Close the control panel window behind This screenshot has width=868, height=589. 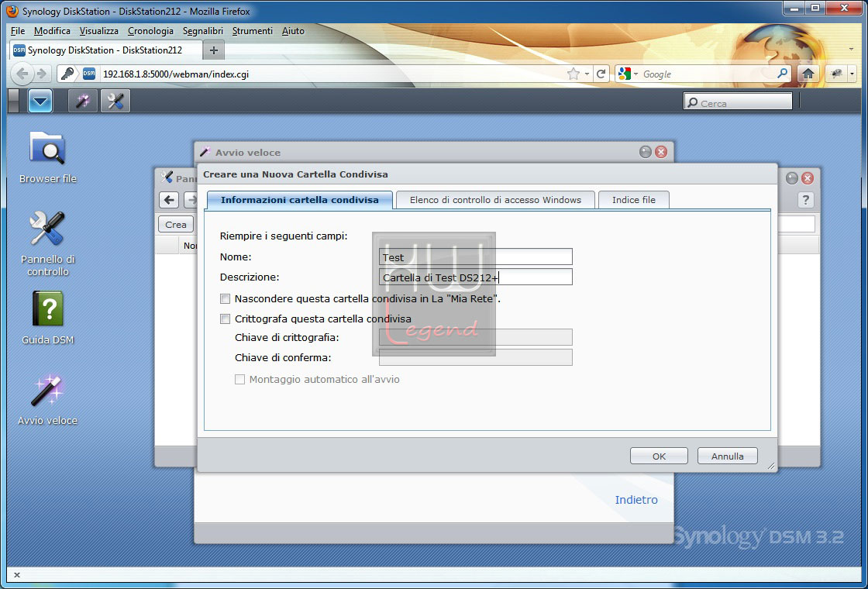(x=808, y=178)
